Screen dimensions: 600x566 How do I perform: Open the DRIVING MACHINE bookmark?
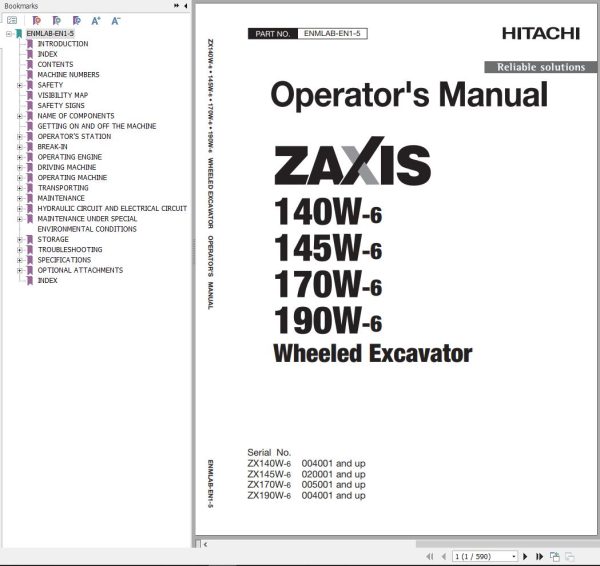pos(67,168)
